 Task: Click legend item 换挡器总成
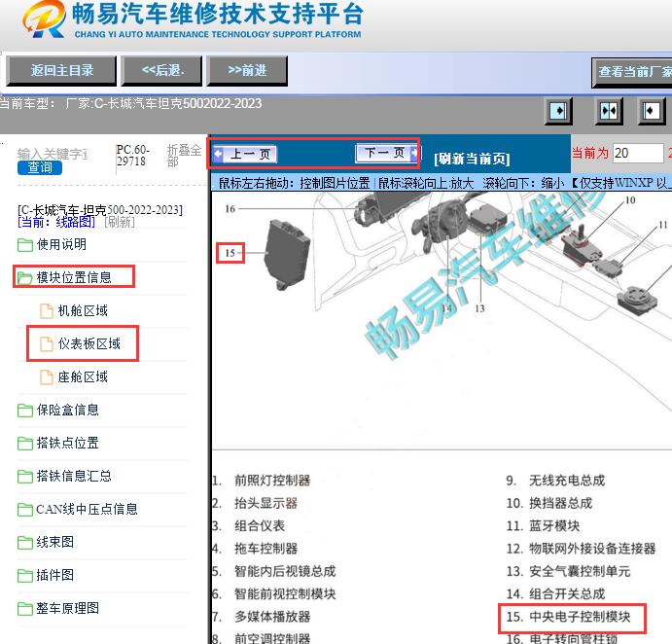(560, 503)
